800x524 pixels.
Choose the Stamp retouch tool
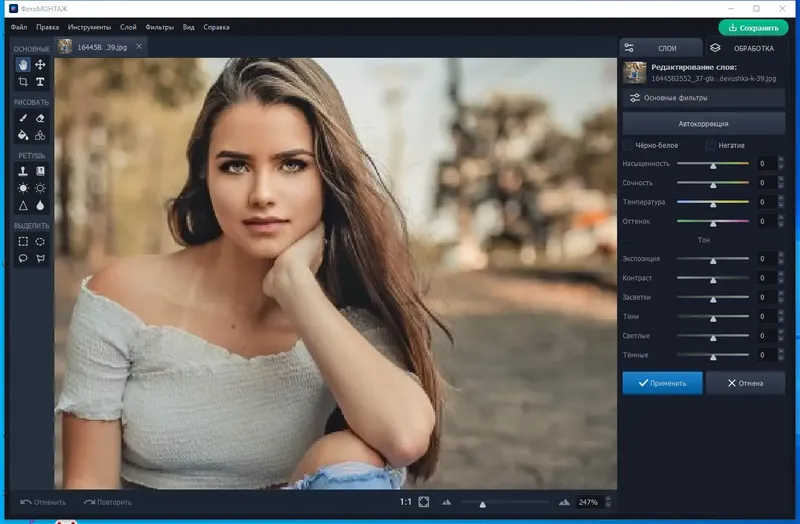[x=23, y=171]
